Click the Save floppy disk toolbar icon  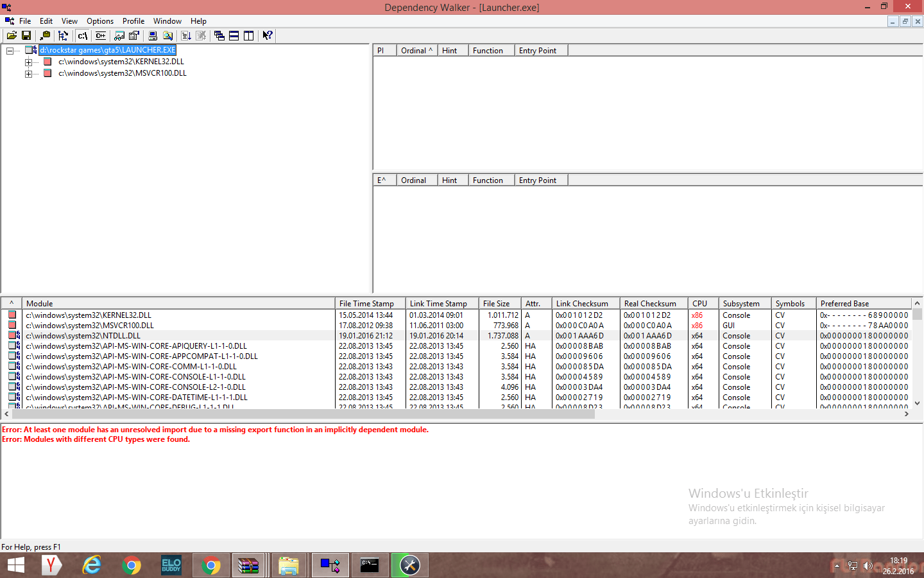(x=26, y=36)
